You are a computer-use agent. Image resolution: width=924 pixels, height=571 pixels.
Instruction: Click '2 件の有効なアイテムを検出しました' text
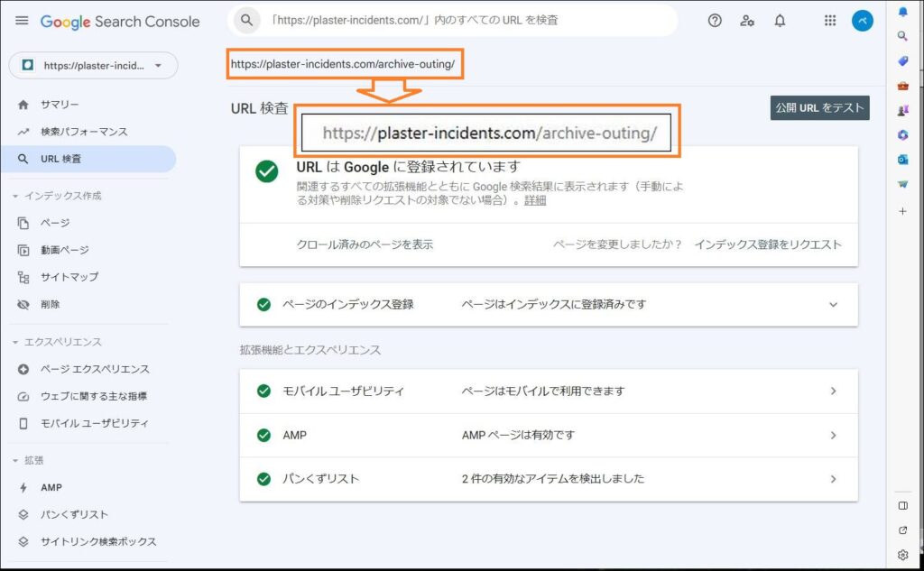(553, 479)
